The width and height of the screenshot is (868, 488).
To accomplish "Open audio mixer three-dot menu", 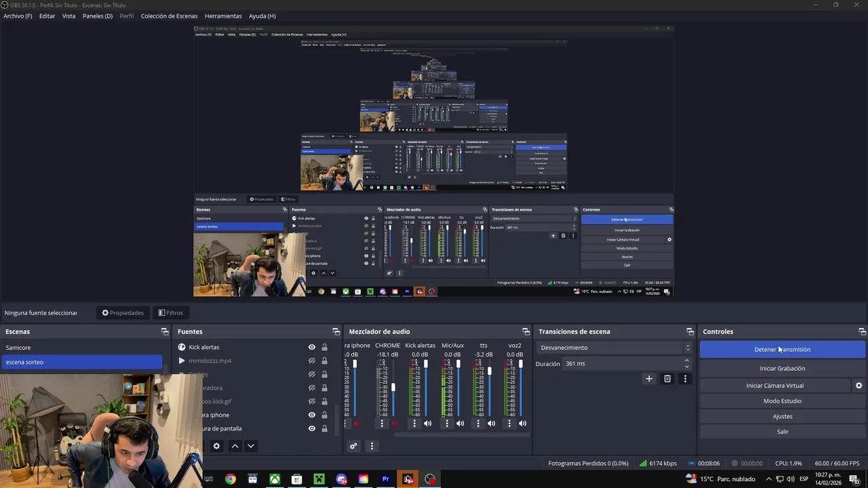I will (372, 446).
